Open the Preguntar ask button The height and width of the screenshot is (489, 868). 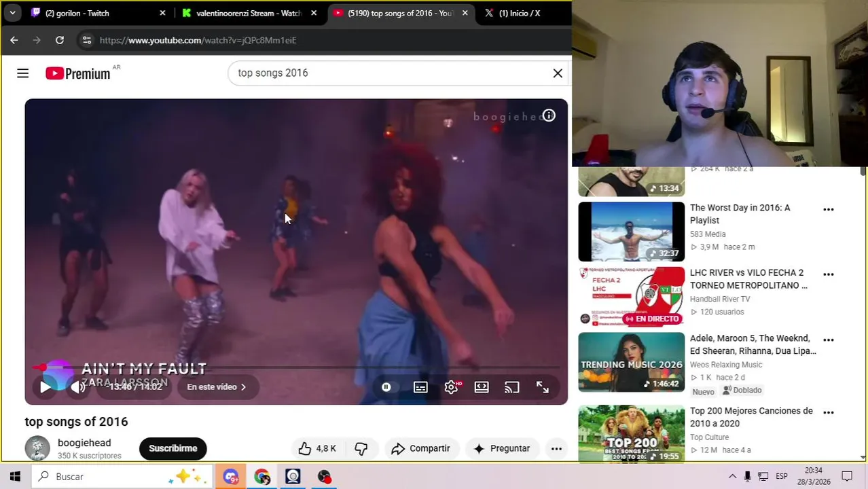502,448
